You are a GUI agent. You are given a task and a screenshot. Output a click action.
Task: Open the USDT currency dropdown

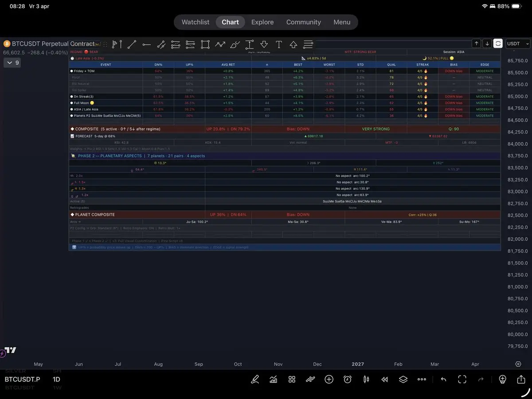pos(518,43)
